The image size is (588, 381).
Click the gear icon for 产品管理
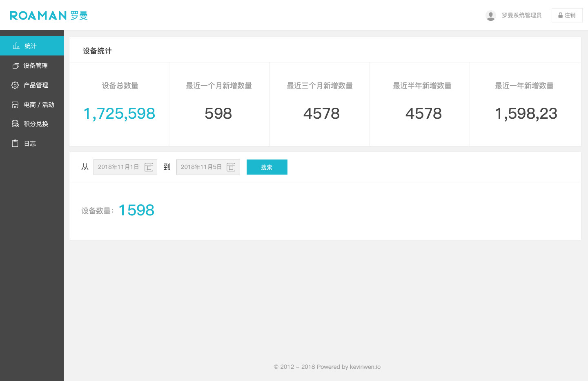(15, 85)
